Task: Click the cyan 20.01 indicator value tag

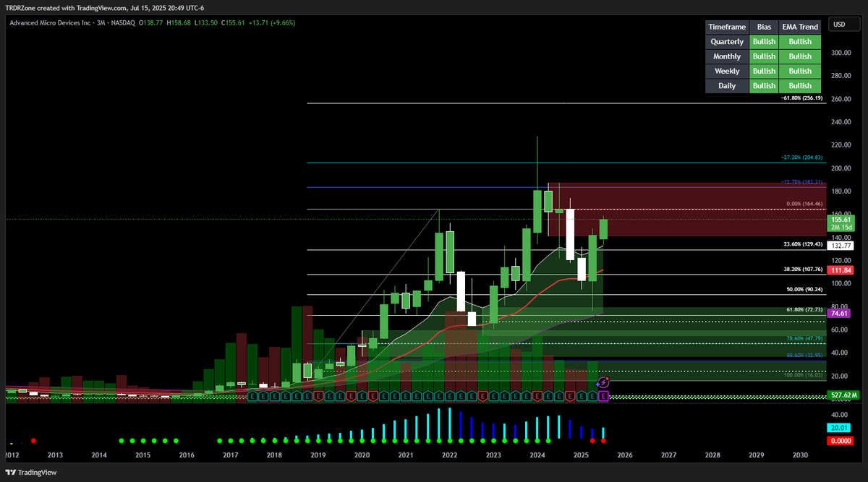Action: [839, 428]
